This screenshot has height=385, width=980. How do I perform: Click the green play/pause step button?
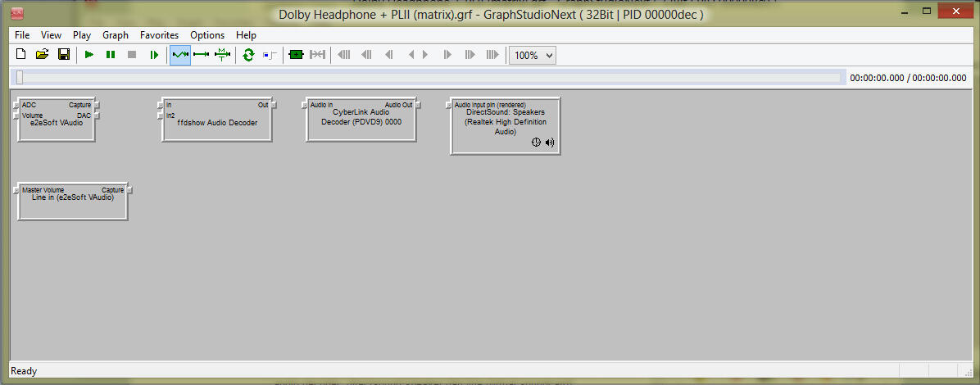[x=154, y=55]
